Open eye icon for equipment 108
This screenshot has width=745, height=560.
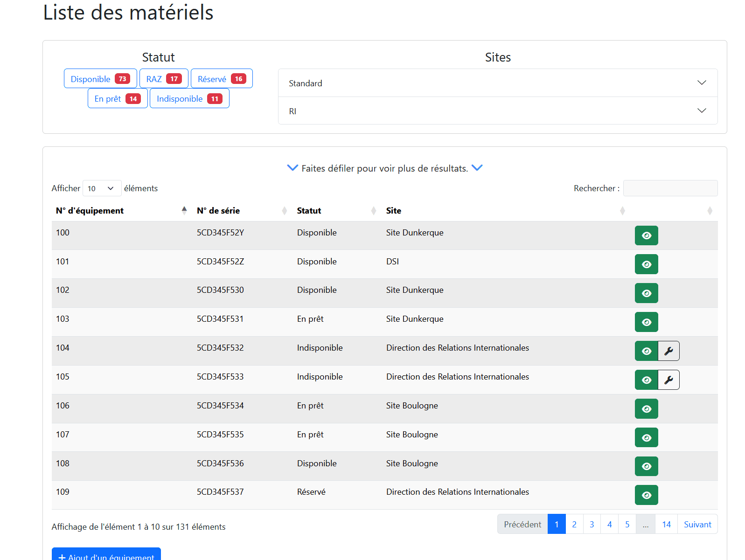646,466
